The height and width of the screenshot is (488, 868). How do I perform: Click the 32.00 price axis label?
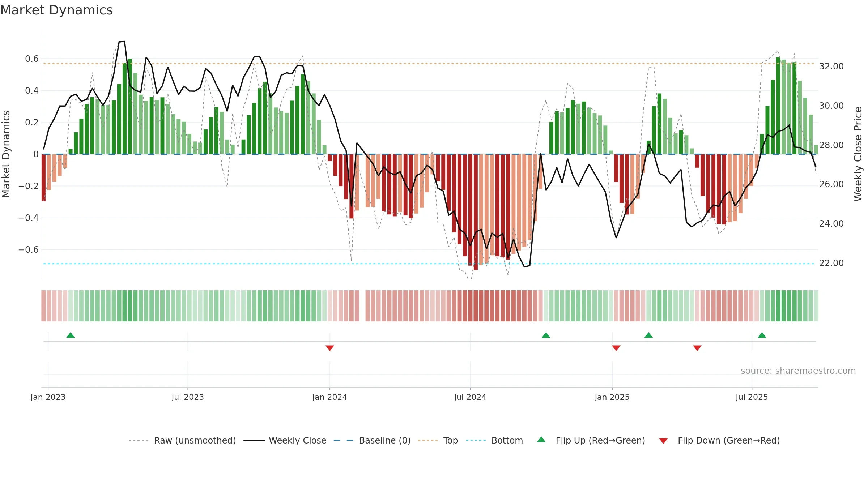click(x=831, y=66)
